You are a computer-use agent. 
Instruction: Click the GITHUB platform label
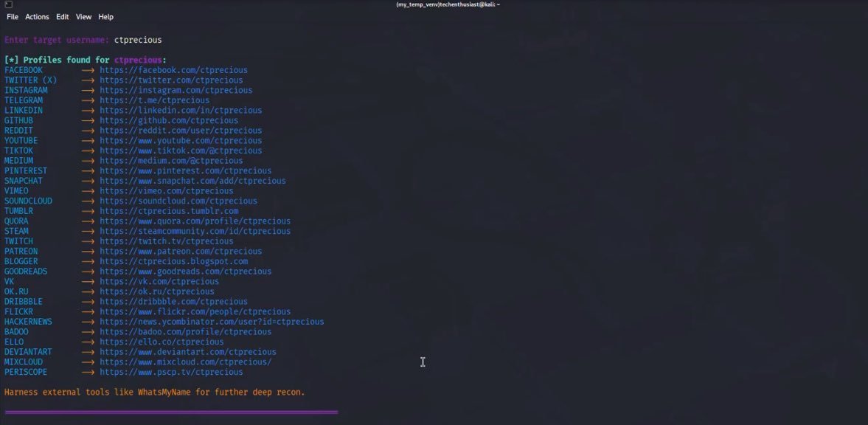pyautogui.click(x=18, y=120)
